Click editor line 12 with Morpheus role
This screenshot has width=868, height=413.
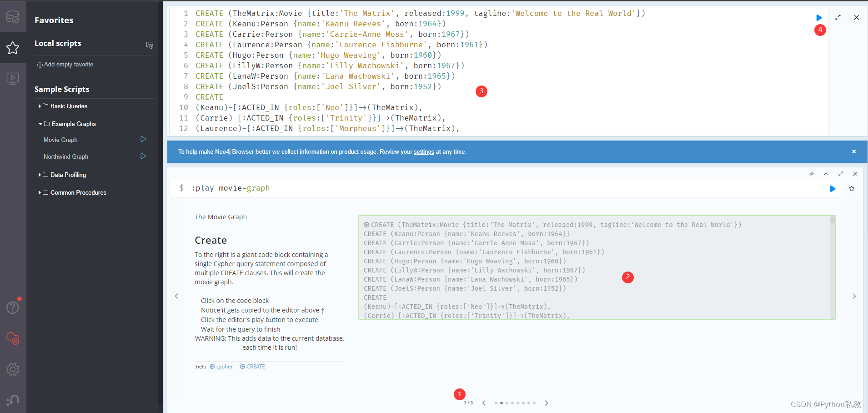[x=327, y=128]
